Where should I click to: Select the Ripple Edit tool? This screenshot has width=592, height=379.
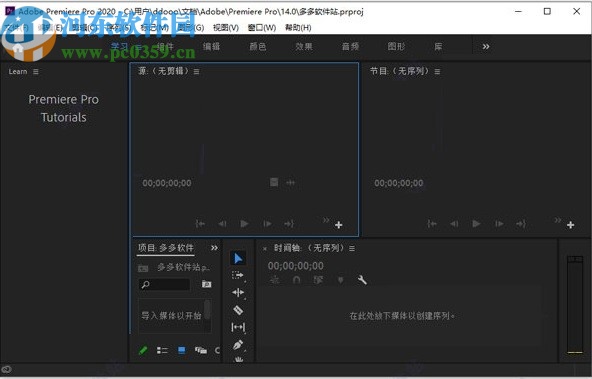tap(238, 293)
